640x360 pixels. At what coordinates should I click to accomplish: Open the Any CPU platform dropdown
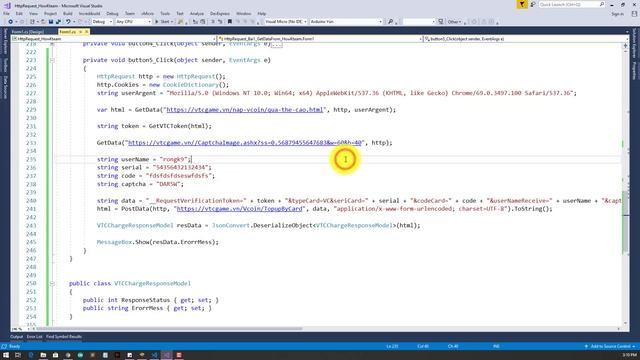point(133,22)
